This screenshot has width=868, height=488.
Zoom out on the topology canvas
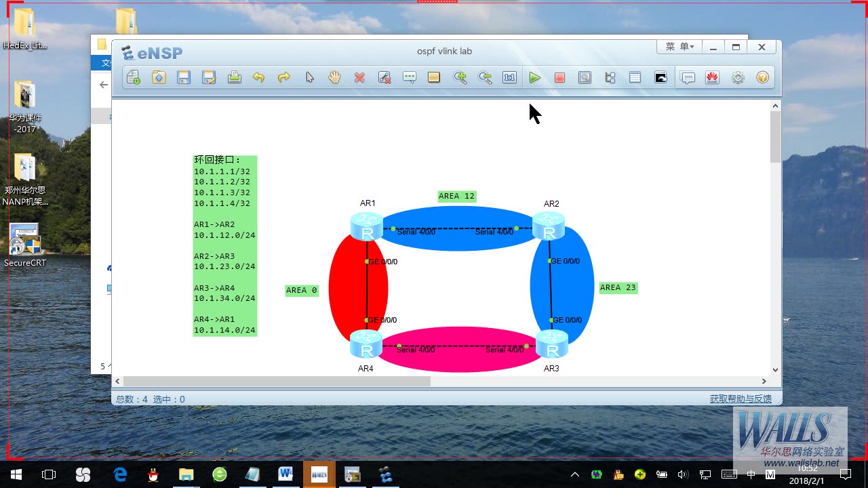pyautogui.click(x=485, y=78)
